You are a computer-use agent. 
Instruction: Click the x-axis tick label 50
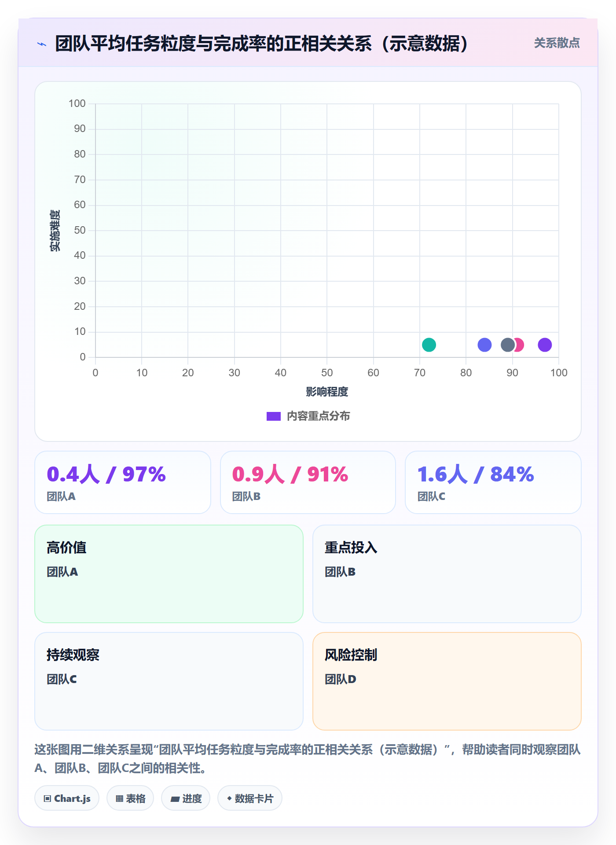coord(327,373)
